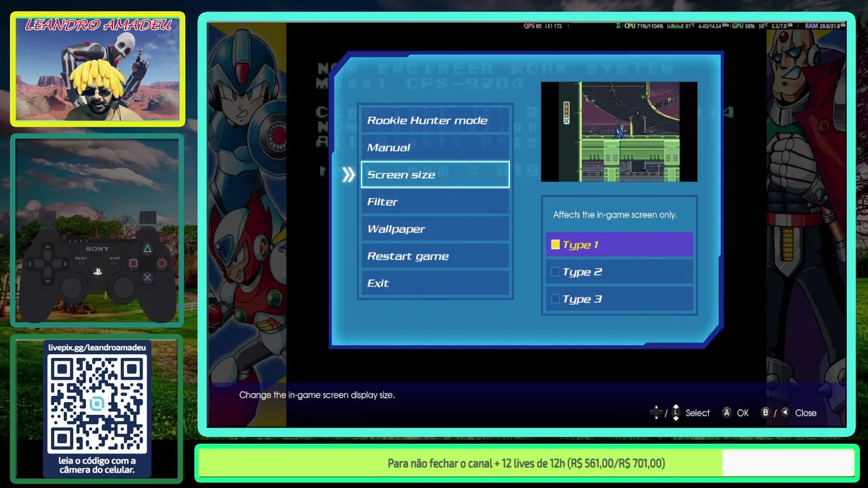The image size is (868, 488).
Task: Click the circle button on the controller overlay
Action: (x=161, y=263)
